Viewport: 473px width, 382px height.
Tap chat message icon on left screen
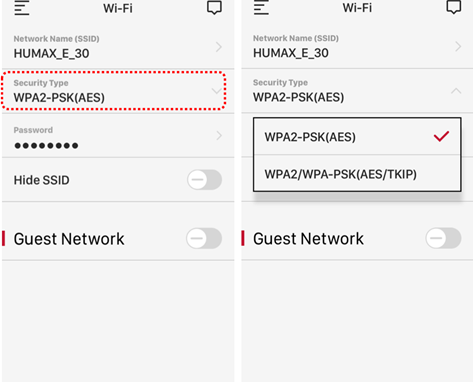click(214, 7)
